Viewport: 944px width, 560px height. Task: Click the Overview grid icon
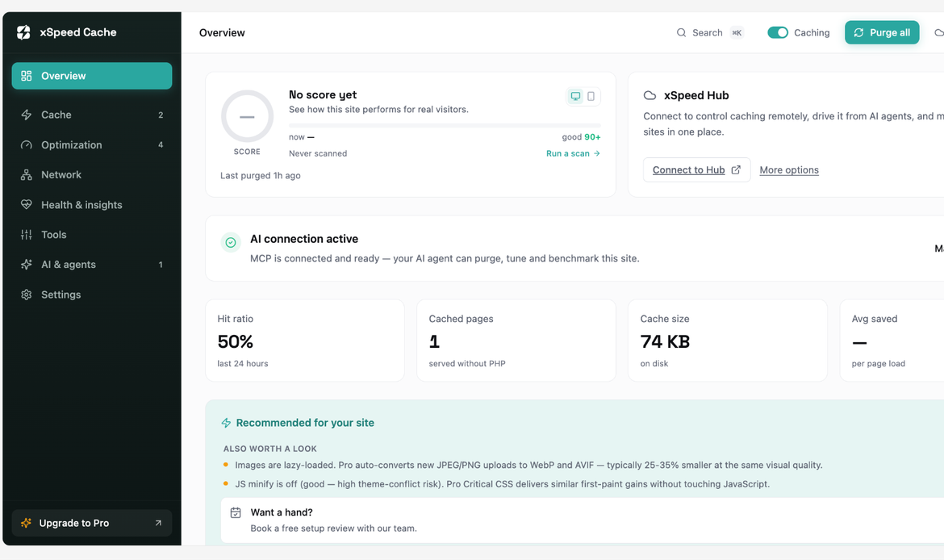pos(27,76)
